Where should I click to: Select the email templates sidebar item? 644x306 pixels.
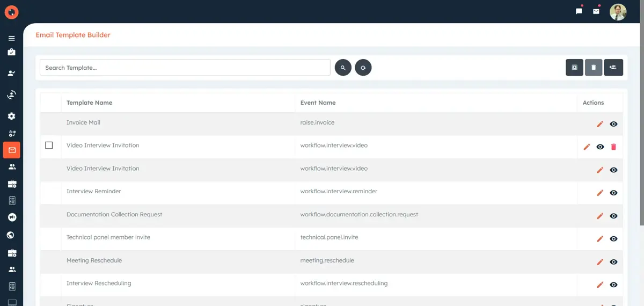pyautogui.click(x=11, y=150)
